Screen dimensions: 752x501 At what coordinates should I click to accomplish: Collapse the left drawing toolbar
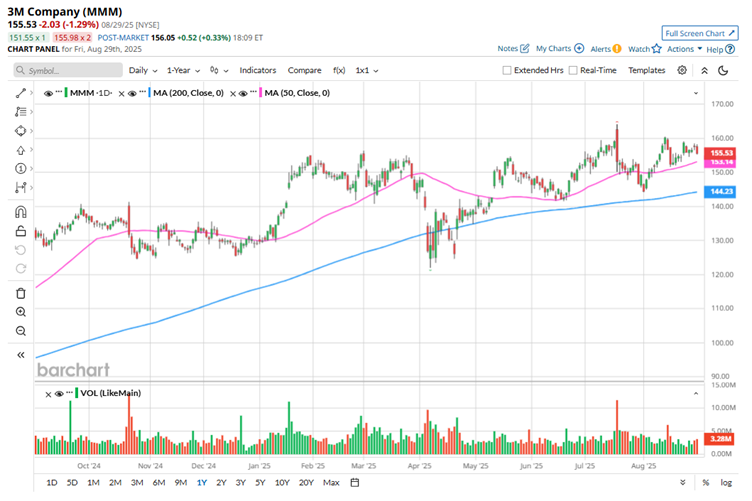click(x=21, y=355)
